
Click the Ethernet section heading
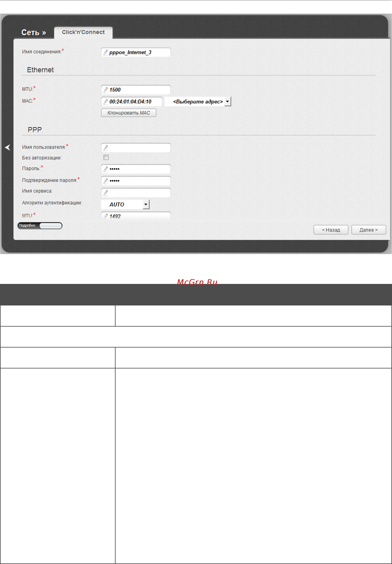(40, 70)
